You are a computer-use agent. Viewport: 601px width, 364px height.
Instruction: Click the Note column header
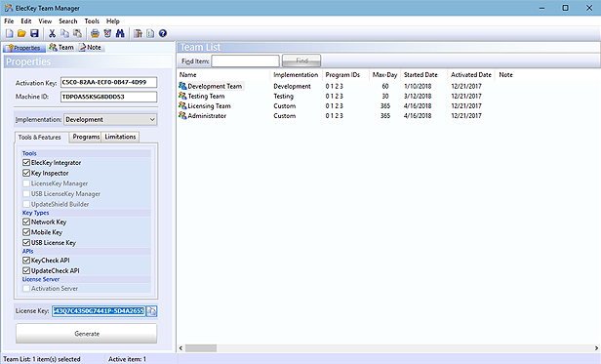(x=506, y=75)
